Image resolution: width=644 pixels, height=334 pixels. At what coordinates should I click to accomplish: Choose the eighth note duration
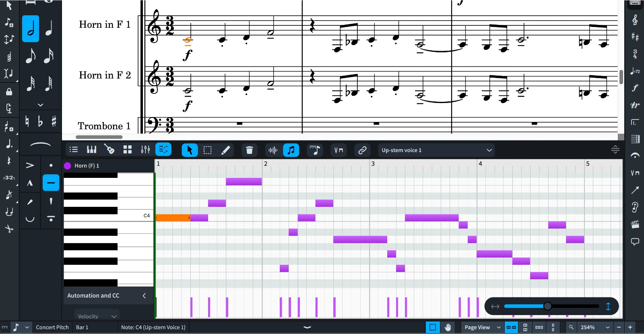tap(31, 56)
